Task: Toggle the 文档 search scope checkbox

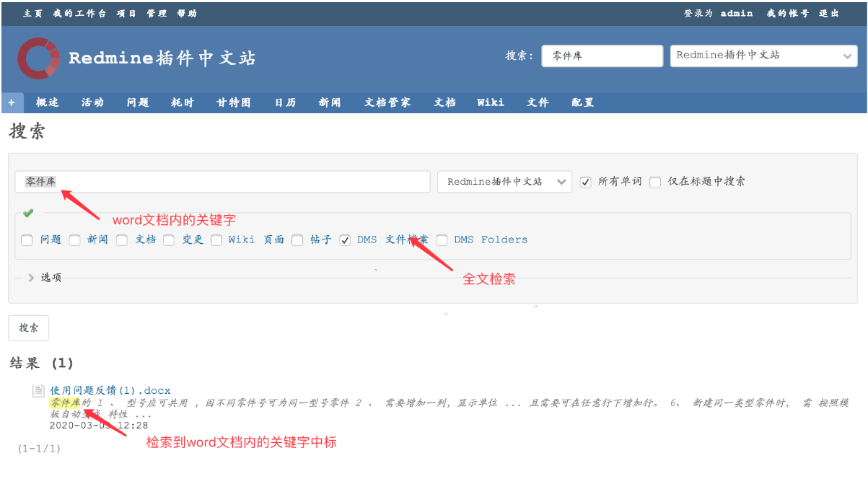Action: tap(122, 240)
